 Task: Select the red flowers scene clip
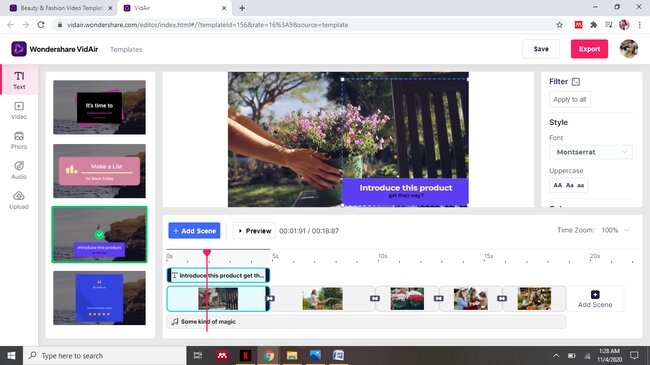[x=407, y=299]
